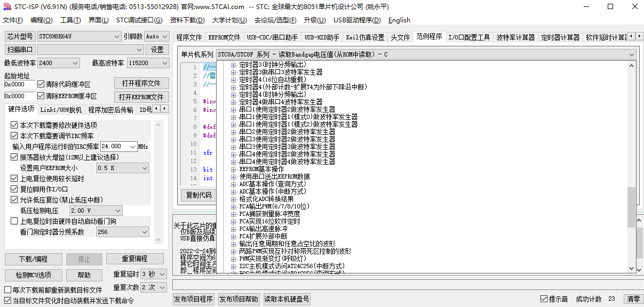Enable 每次下载前都重新装载目标文件
644x307 pixels.
click(x=7, y=290)
